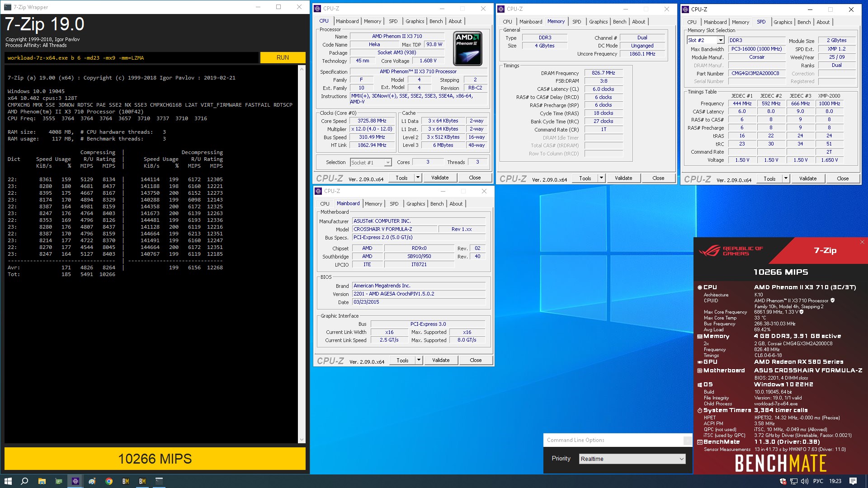Open the Socket #1 selection dropdown
The width and height of the screenshot is (868, 488).
point(371,163)
